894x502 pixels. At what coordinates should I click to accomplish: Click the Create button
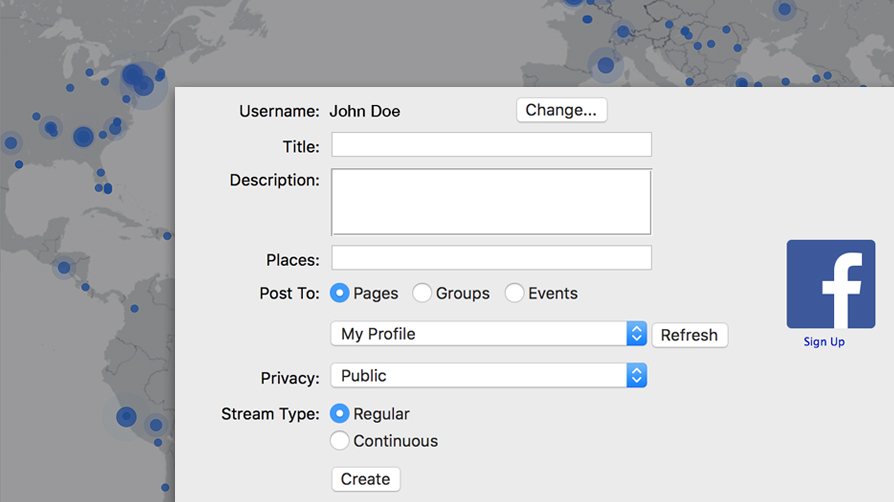365,479
